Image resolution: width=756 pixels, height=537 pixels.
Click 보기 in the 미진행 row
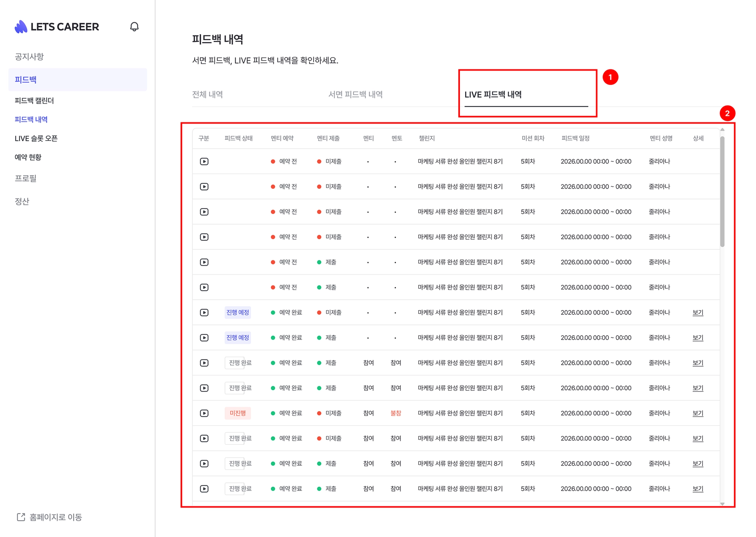[698, 413]
